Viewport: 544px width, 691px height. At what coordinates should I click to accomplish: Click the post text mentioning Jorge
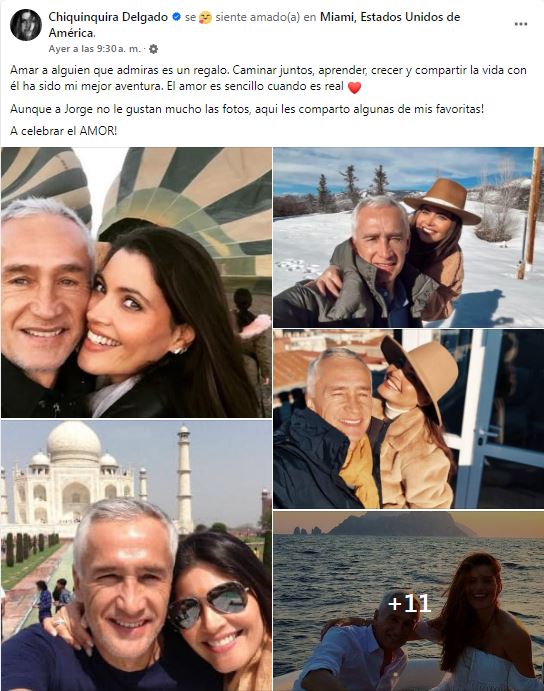click(x=247, y=109)
